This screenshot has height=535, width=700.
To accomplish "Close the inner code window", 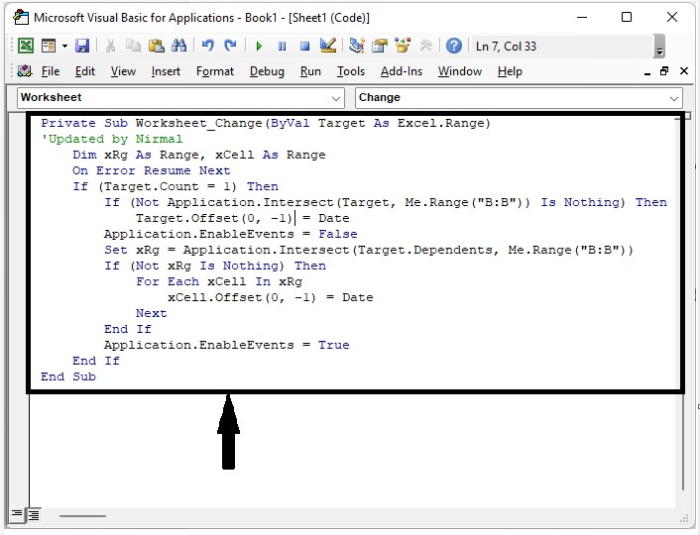I will [683, 71].
